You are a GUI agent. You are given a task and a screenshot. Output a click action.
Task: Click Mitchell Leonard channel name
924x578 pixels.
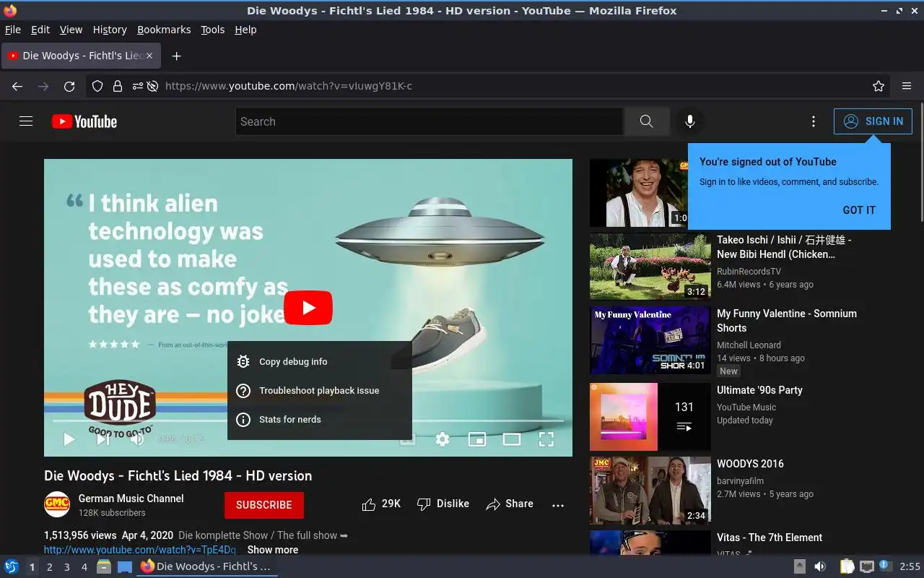point(749,345)
